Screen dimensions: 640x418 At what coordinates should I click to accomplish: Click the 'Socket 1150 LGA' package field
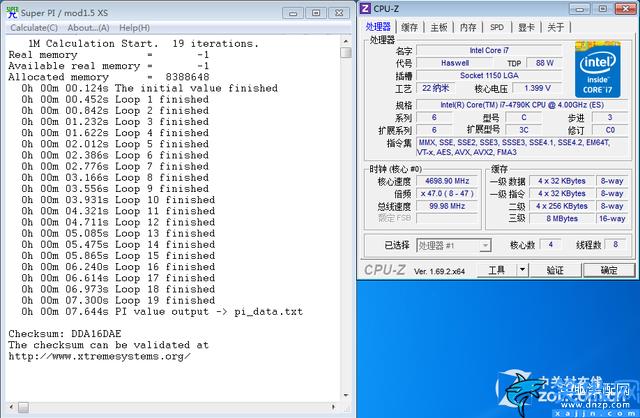click(489, 76)
